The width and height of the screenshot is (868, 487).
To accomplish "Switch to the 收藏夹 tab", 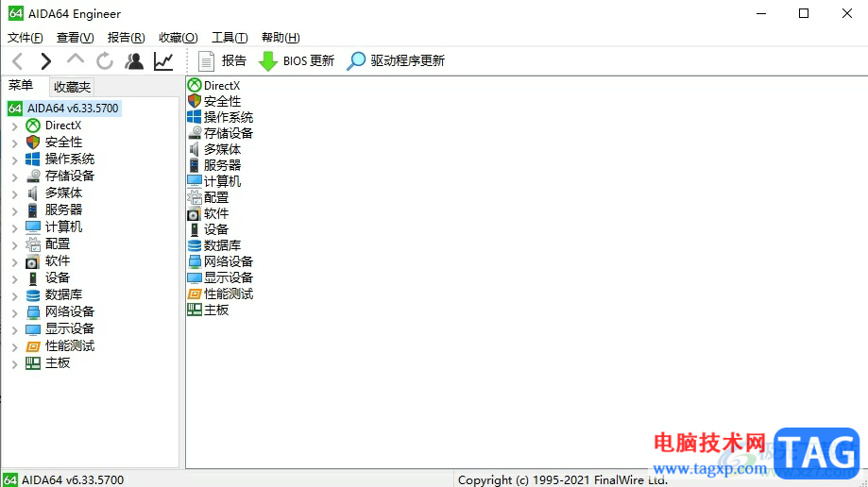I will click(x=72, y=87).
